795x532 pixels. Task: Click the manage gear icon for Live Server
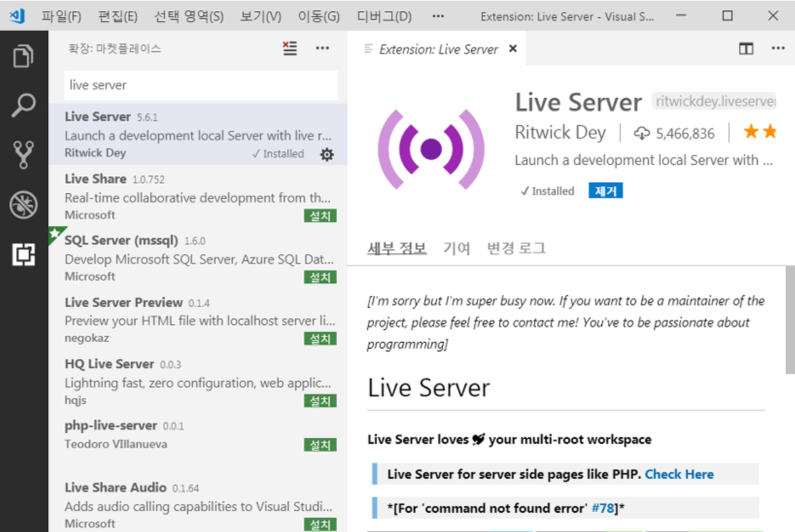tap(327, 154)
